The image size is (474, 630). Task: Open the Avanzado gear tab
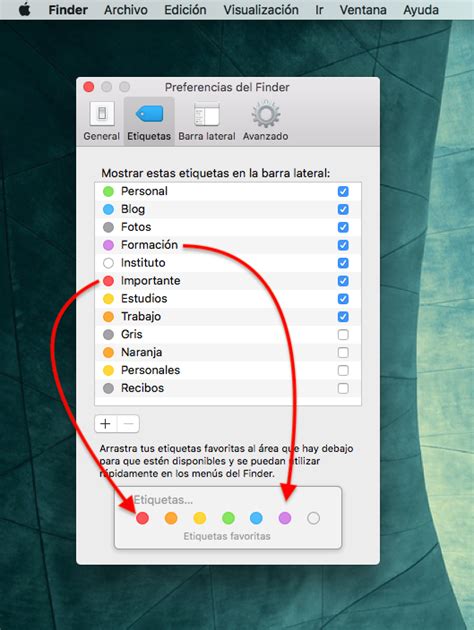click(266, 121)
